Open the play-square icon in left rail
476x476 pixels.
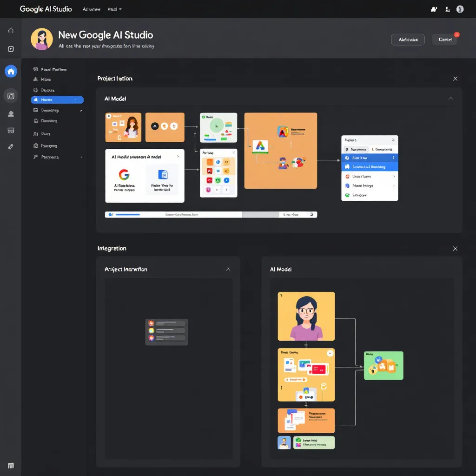(x=11, y=49)
